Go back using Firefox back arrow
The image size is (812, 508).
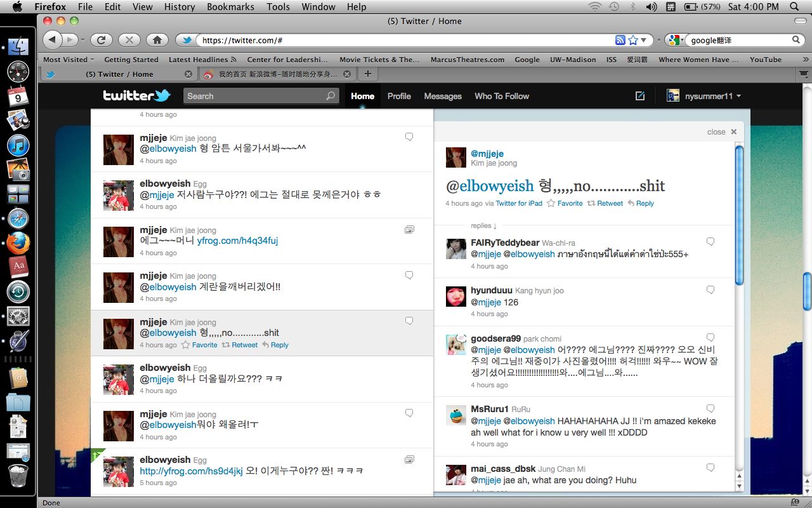[53, 40]
